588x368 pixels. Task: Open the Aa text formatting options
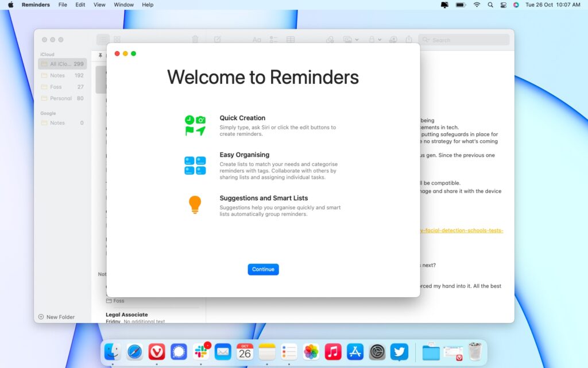coord(257,39)
